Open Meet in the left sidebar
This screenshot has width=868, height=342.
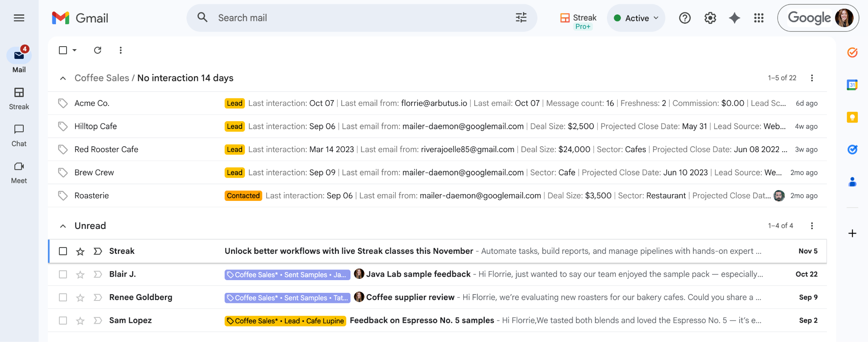coord(19,172)
